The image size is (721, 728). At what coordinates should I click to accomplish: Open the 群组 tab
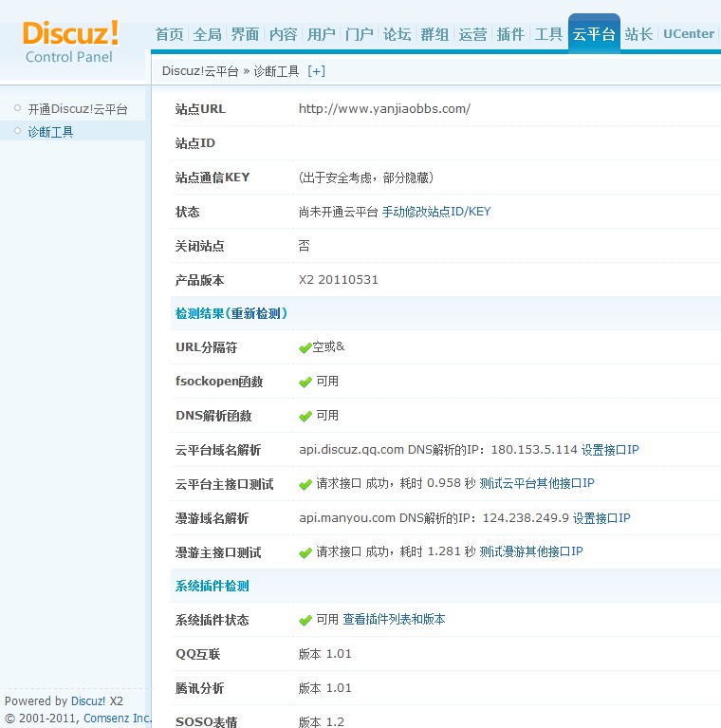point(434,34)
